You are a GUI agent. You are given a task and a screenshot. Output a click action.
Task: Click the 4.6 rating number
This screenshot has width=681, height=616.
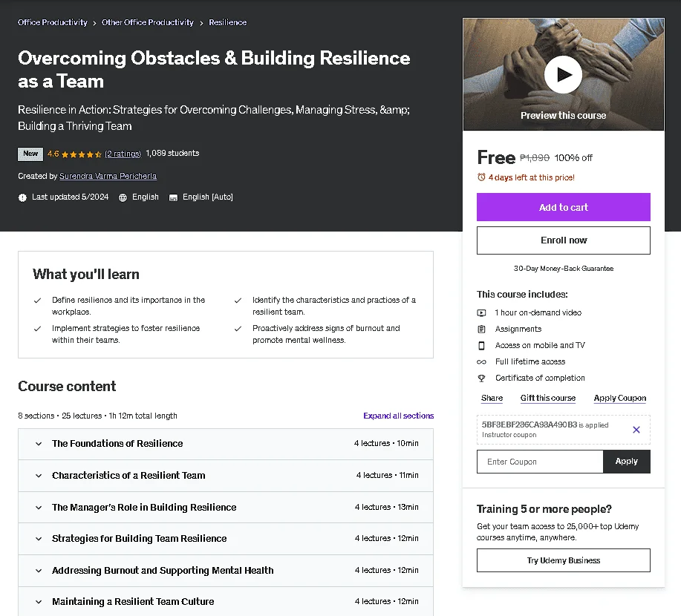(53, 154)
